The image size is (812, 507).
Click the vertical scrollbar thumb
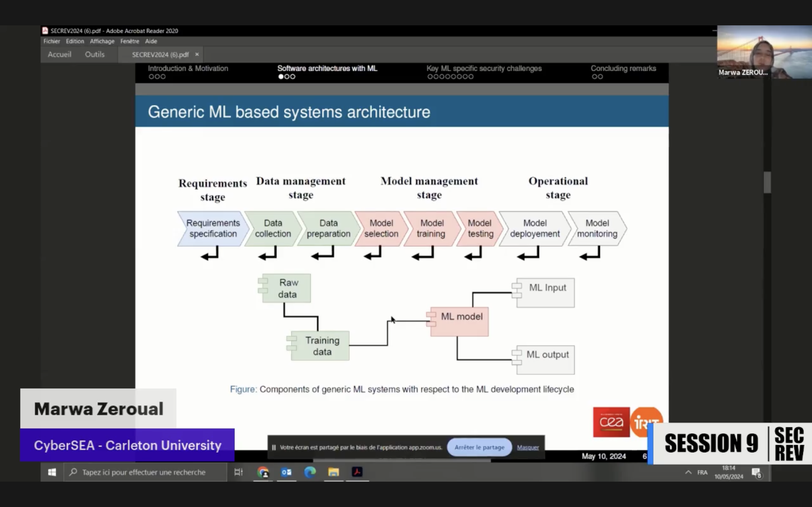(767, 183)
